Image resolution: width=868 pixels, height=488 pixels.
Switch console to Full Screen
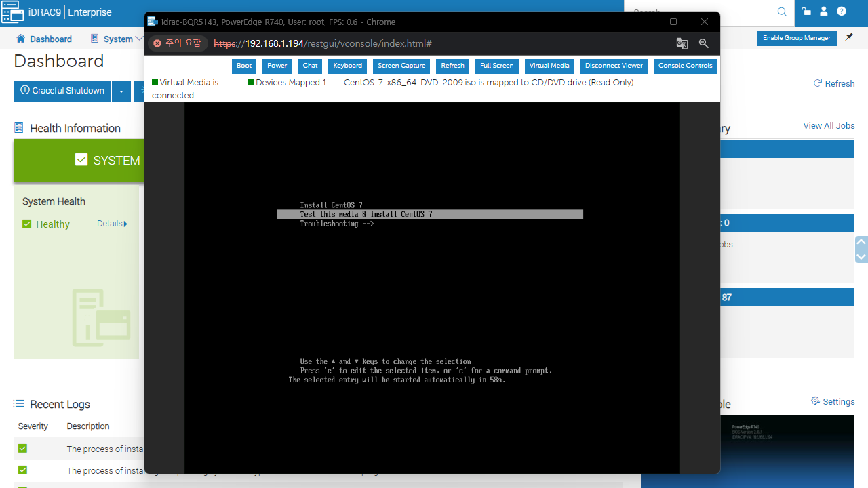(497, 66)
